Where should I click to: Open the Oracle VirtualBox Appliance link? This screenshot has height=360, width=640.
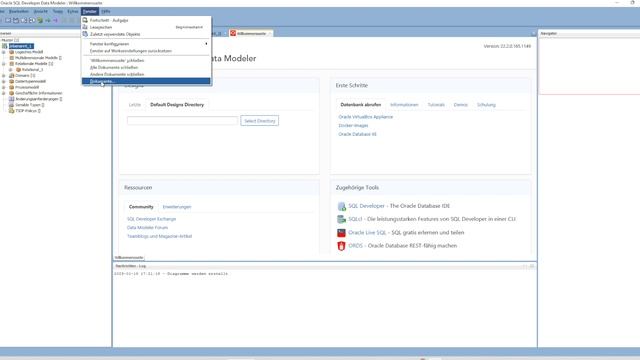coord(366,117)
